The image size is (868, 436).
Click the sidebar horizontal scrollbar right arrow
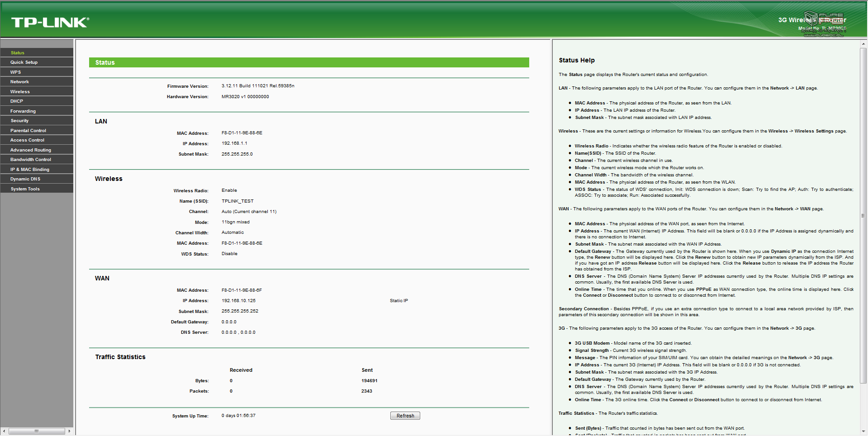[69, 431]
